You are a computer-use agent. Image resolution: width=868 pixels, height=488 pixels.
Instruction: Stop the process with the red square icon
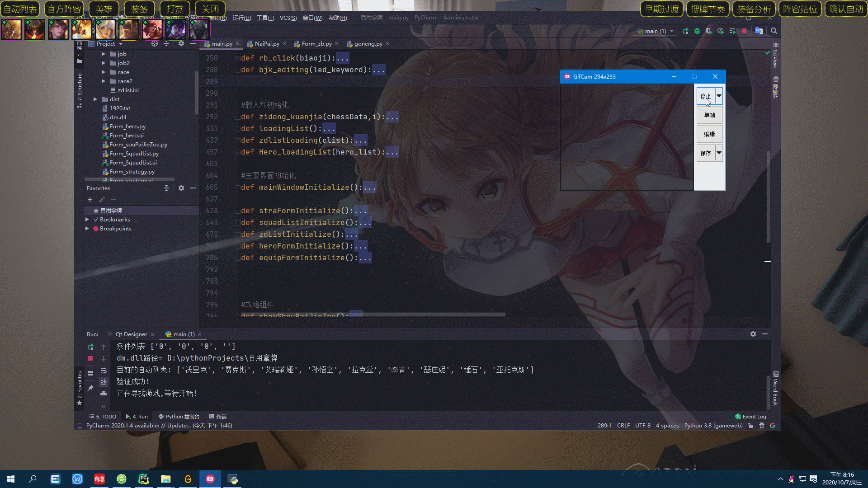(x=90, y=358)
